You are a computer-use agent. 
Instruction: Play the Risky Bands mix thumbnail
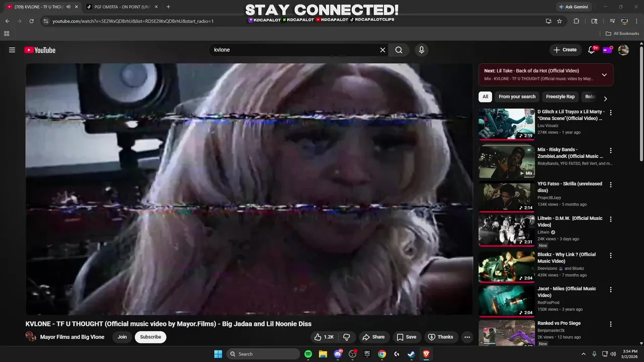507,162
